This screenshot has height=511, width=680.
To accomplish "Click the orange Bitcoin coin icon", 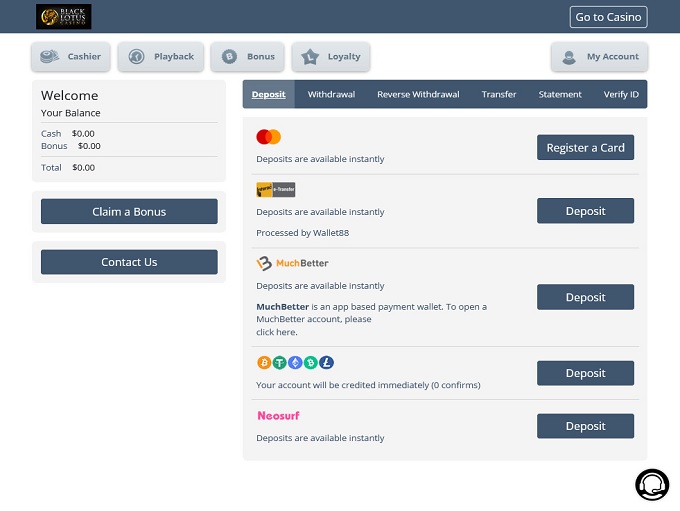I will point(264,363).
